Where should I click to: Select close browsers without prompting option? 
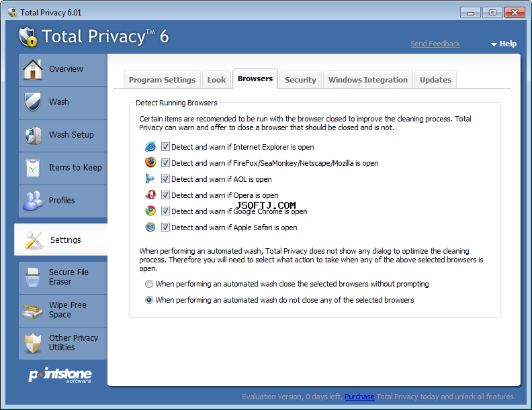(x=149, y=284)
